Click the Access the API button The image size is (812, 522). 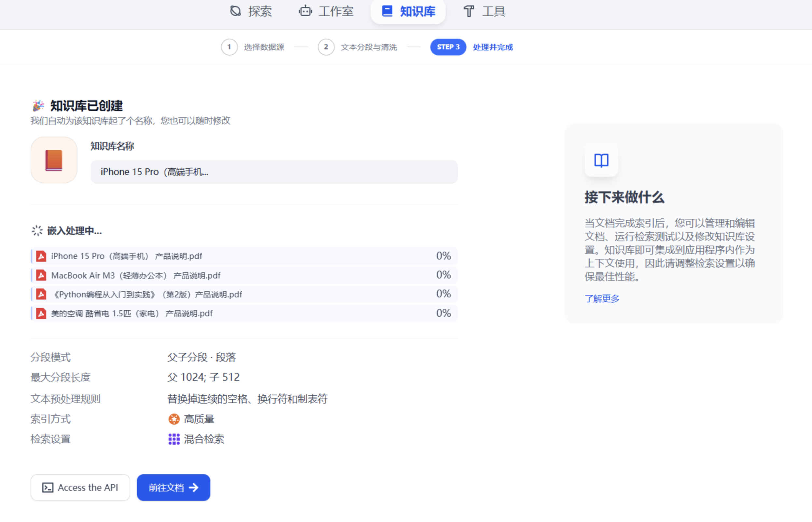(x=80, y=488)
